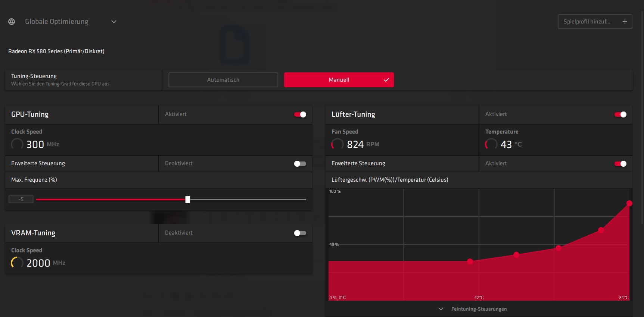The height and width of the screenshot is (317, 644).
Task: Click the 0 %, 0°C origin label
Action: click(338, 298)
